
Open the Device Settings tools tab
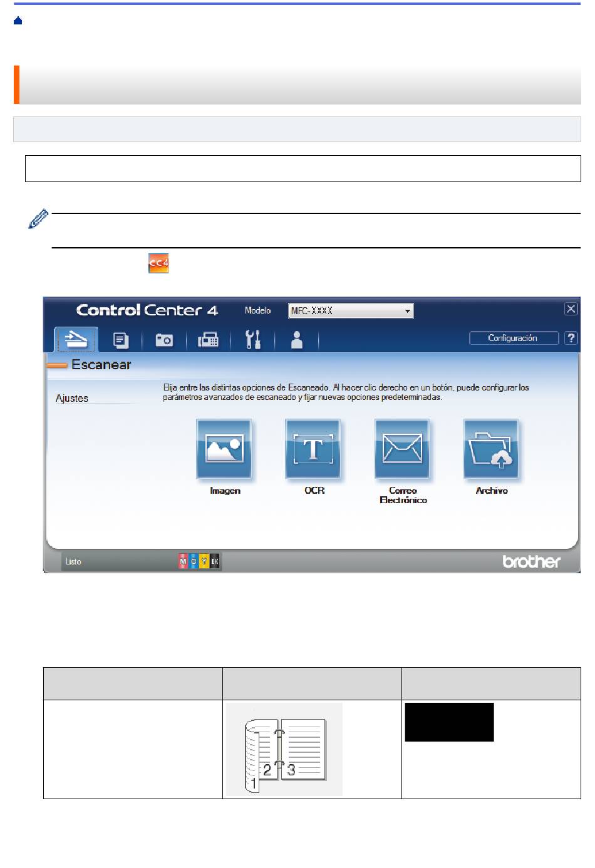tap(253, 340)
